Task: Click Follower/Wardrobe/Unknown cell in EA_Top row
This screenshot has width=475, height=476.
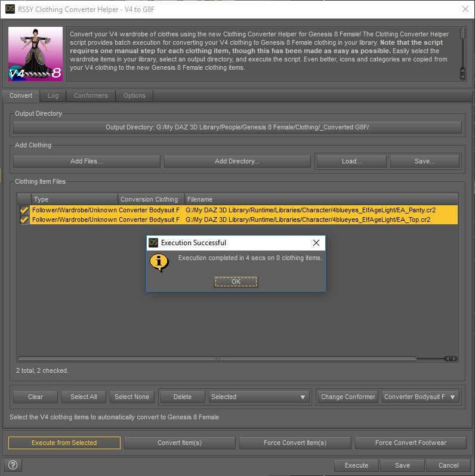Action: tap(75, 220)
